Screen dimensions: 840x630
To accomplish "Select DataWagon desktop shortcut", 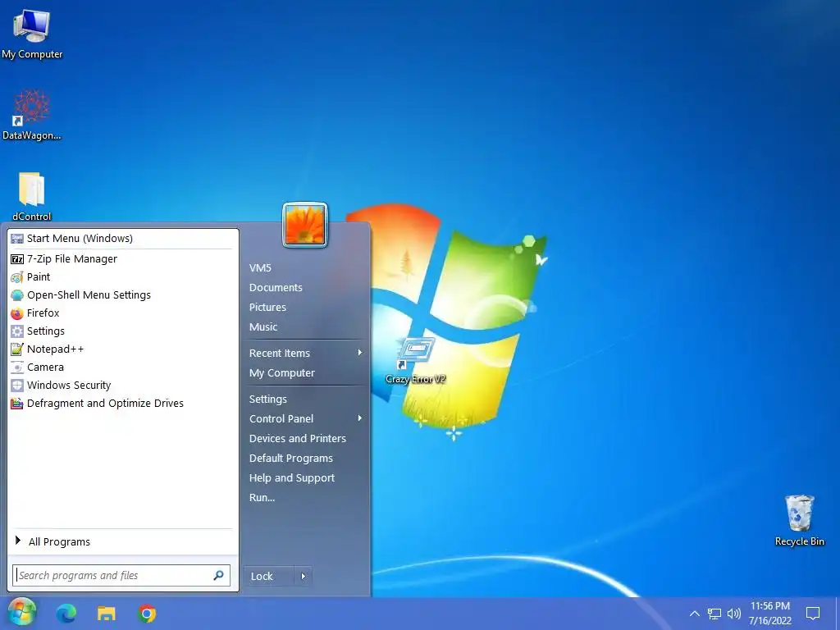I will point(32,115).
